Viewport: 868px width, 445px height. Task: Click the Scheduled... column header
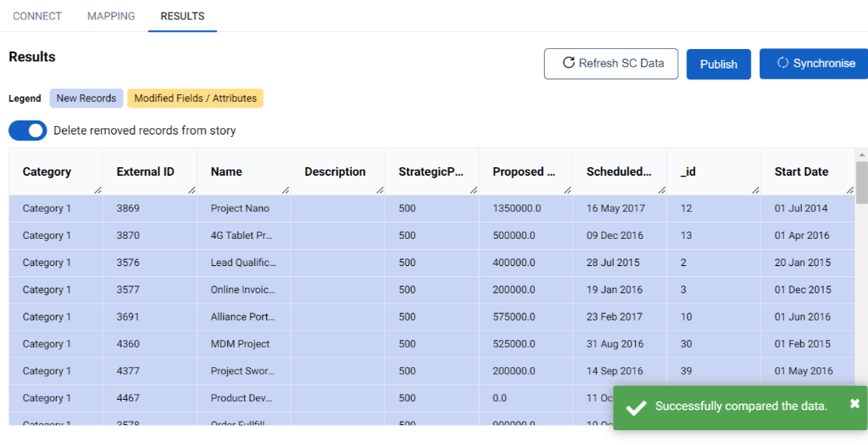tap(620, 172)
